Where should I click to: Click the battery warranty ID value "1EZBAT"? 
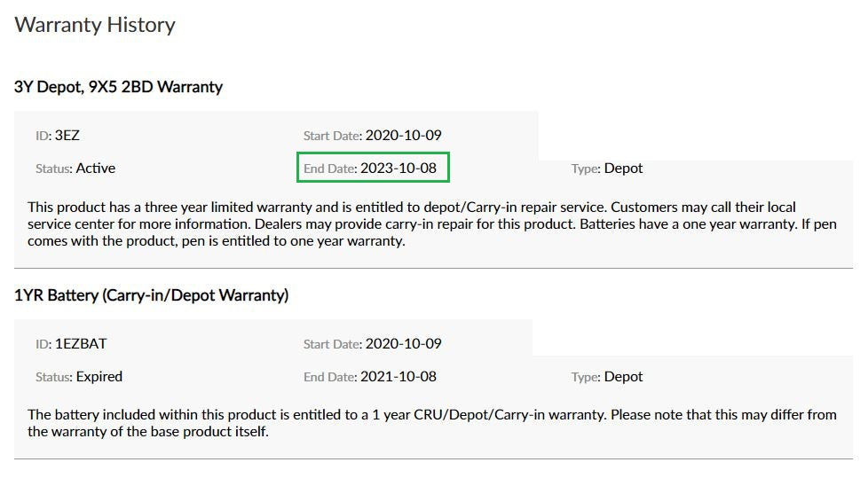click(81, 344)
